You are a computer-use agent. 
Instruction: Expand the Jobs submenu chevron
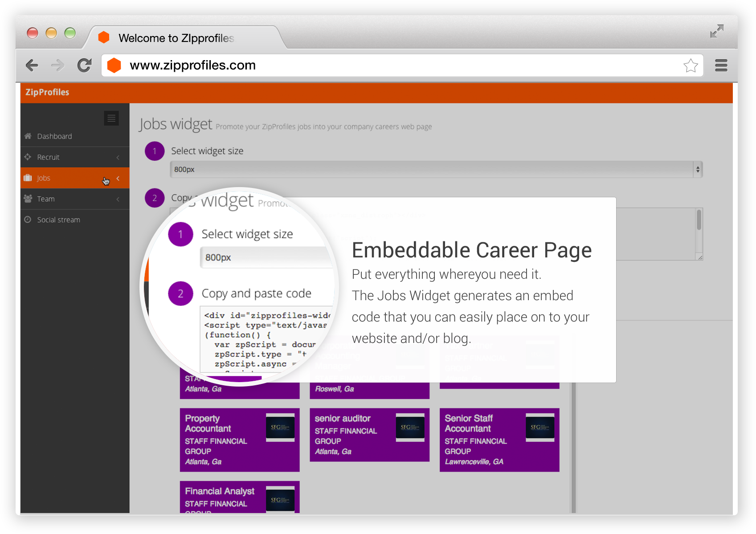pos(118,178)
